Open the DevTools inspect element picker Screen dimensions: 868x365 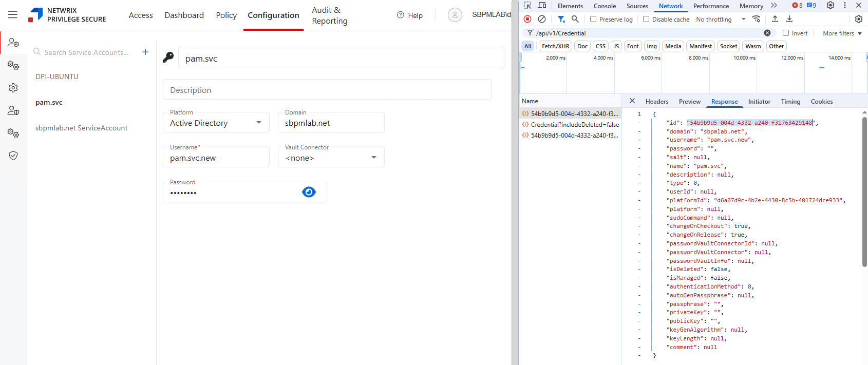pyautogui.click(x=527, y=6)
